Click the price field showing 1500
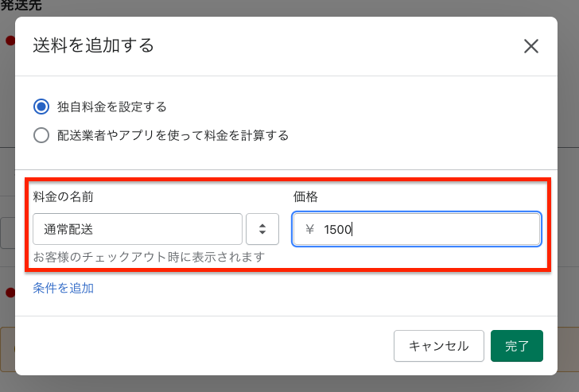 (417, 229)
